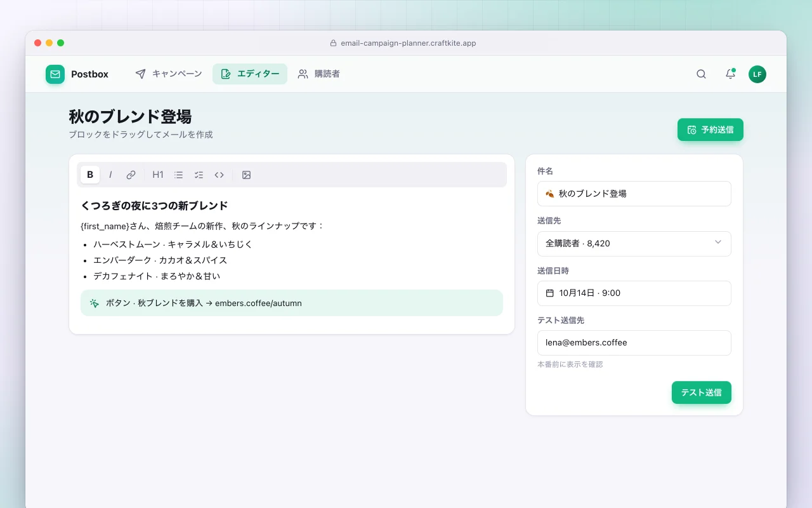Image resolution: width=812 pixels, height=508 pixels.
Task: Click the Postbox envelope logo
Action: click(x=55, y=74)
